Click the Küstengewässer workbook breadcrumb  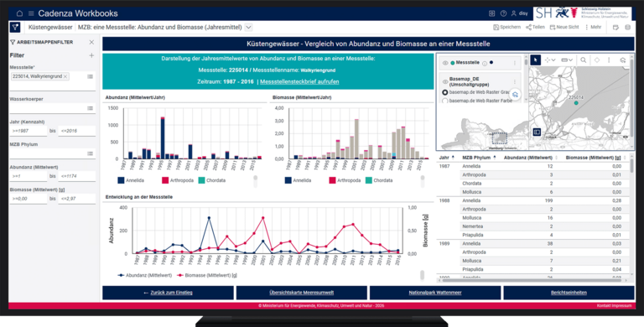51,28
